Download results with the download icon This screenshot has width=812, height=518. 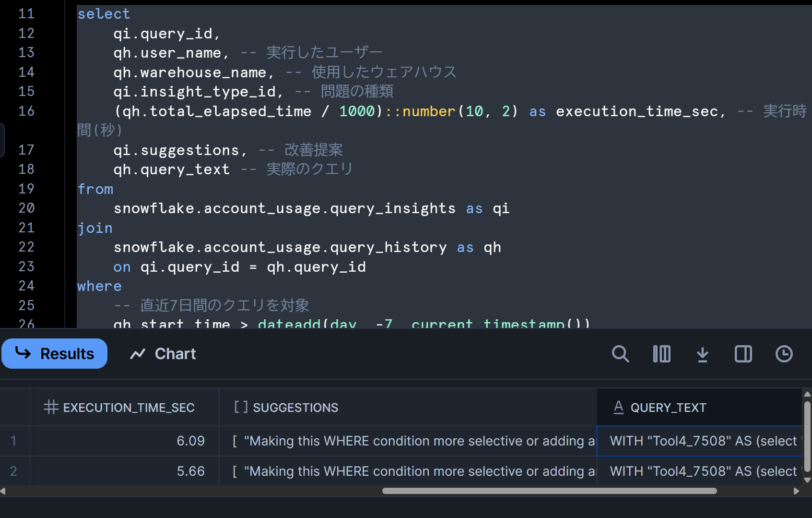coord(702,354)
